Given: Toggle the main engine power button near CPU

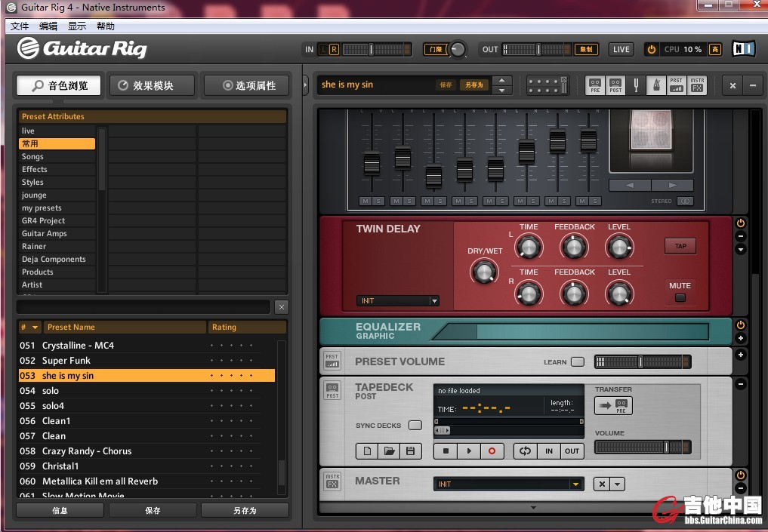Looking at the screenshot, I should pos(652,50).
